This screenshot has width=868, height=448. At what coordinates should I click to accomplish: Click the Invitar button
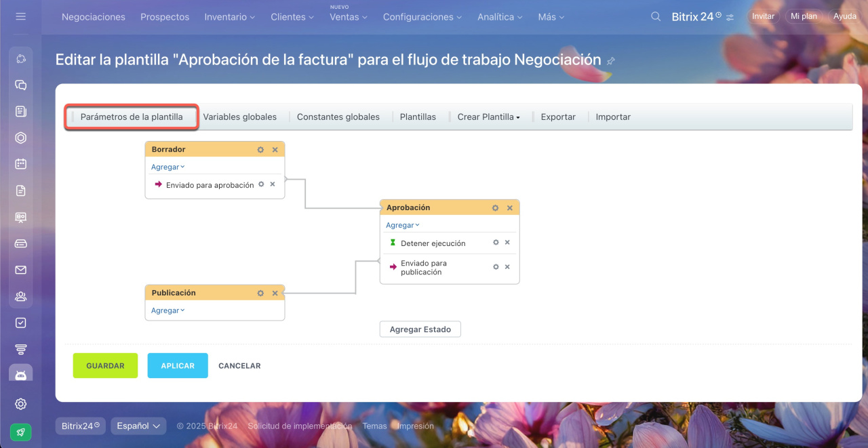tap(763, 16)
